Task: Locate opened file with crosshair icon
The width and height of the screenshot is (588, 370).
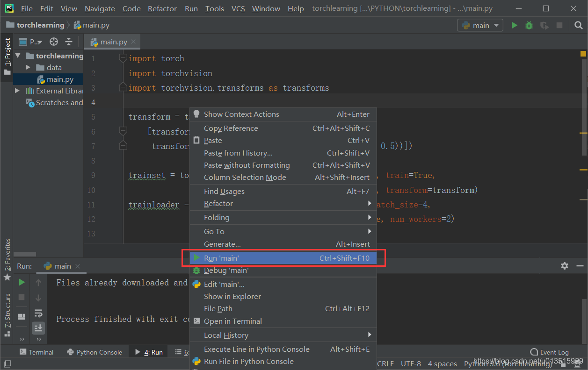Action: [x=53, y=42]
